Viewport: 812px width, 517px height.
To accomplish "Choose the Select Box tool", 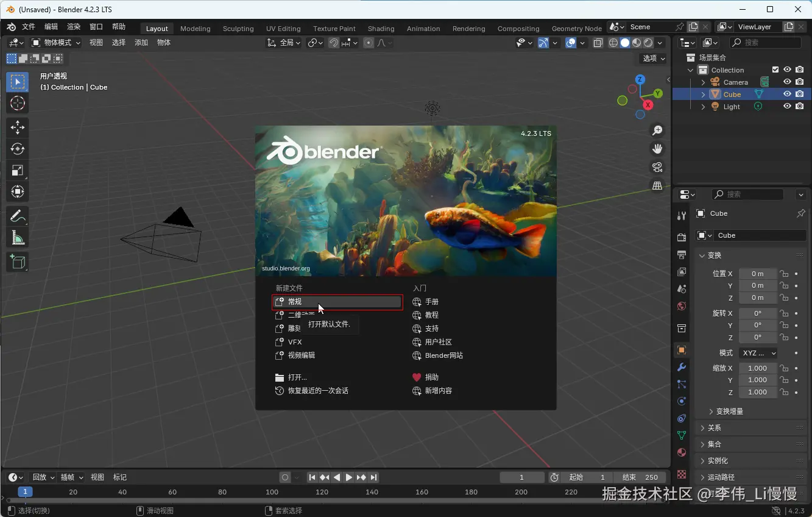I will pos(18,82).
